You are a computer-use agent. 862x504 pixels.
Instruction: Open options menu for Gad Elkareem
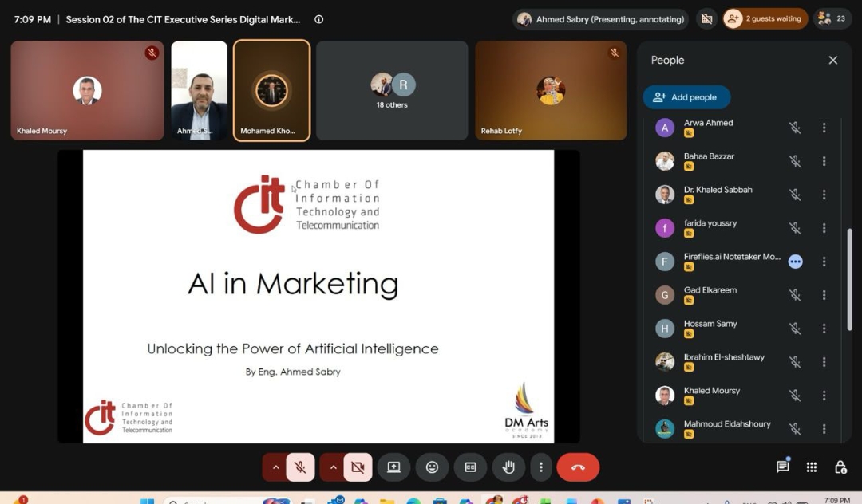[824, 295]
